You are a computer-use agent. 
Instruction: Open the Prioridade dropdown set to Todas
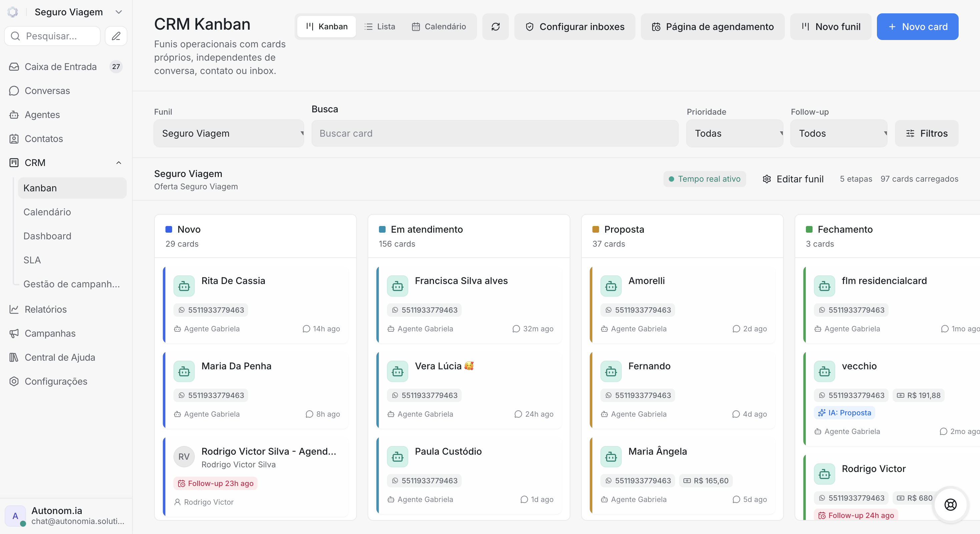[734, 133]
